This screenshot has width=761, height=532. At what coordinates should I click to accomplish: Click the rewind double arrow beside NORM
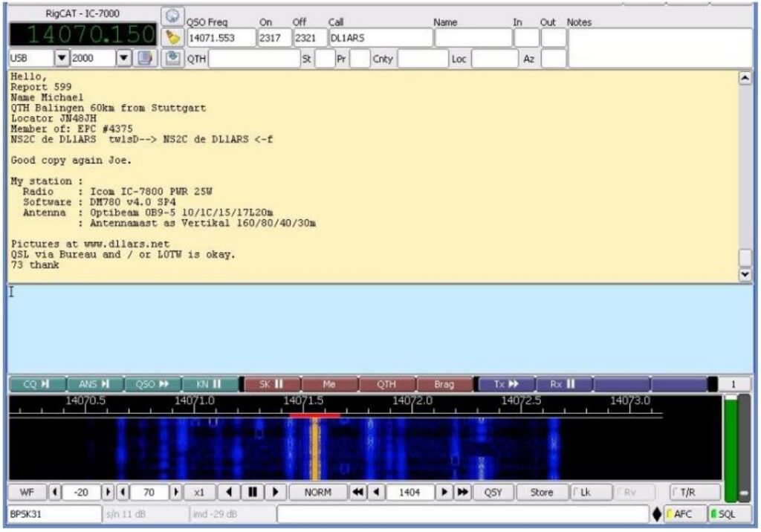(358, 492)
